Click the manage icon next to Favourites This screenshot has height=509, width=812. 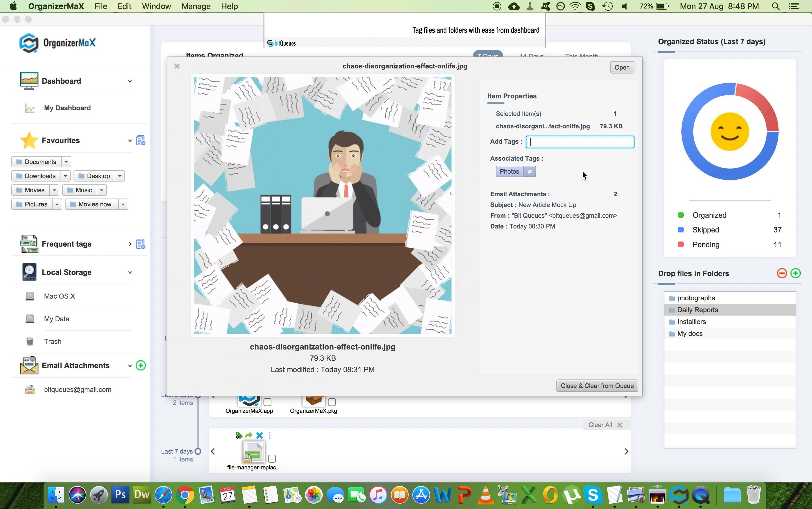141,140
